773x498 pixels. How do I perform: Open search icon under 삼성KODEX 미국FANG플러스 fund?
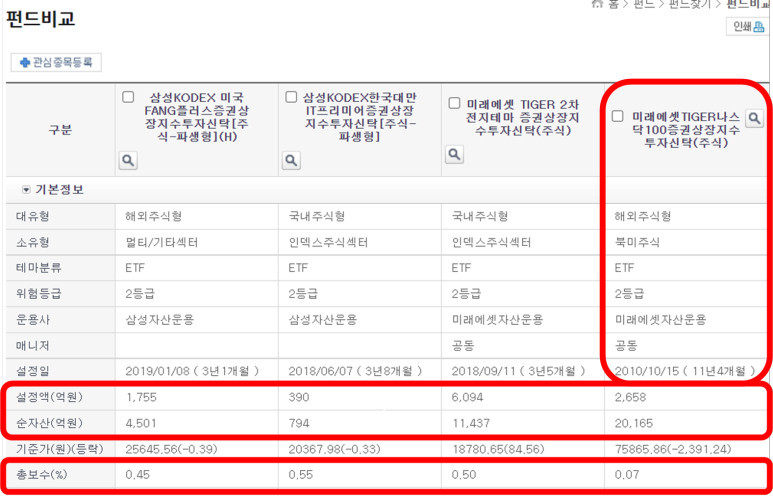(128, 160)
